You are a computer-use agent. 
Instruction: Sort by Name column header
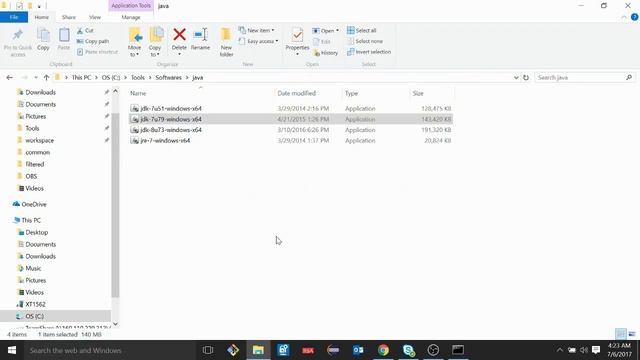(138, 93)
